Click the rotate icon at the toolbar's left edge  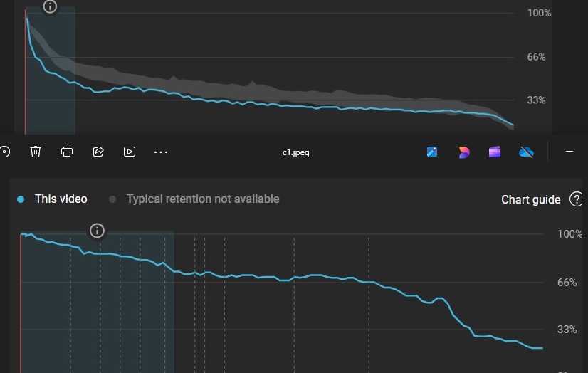[x=5, y=152]
